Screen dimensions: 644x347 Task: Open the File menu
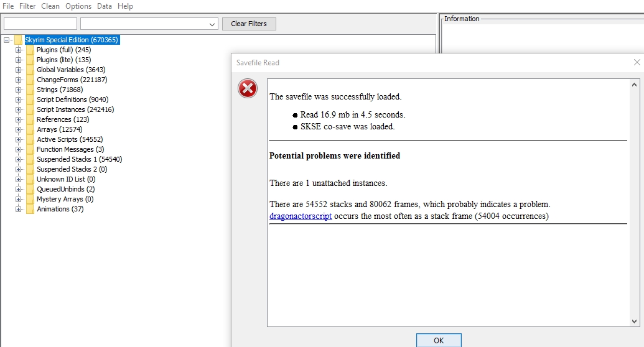[8, 6]
